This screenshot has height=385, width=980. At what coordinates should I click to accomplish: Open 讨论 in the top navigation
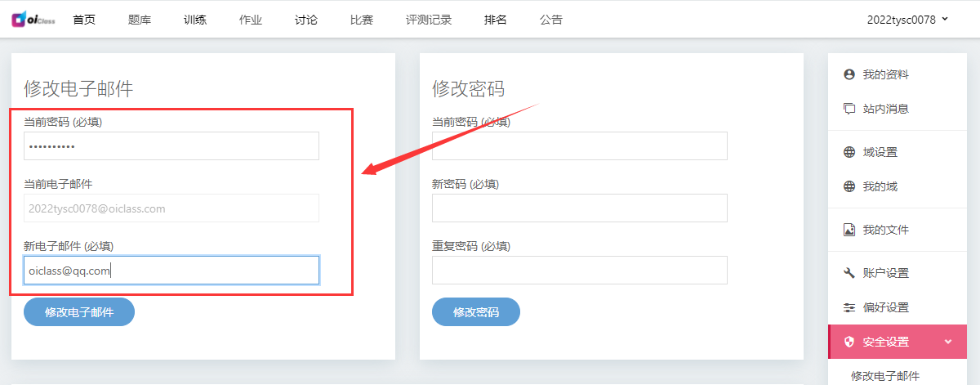[306, 20]
